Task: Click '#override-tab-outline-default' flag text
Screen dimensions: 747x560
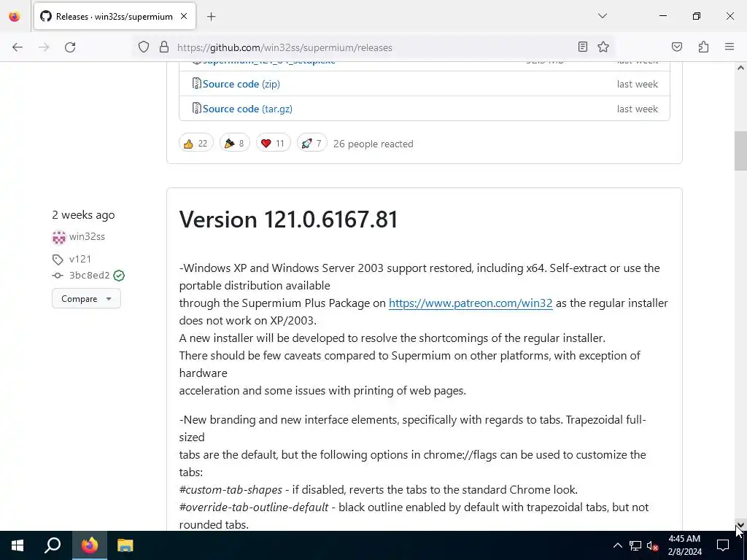Action: (x=253, y=507)
